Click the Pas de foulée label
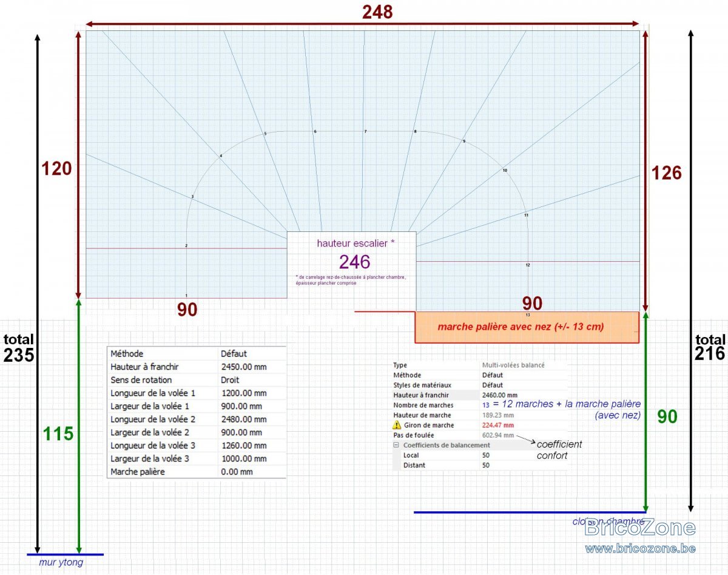The image size is (728, 575). pos(414,435)
